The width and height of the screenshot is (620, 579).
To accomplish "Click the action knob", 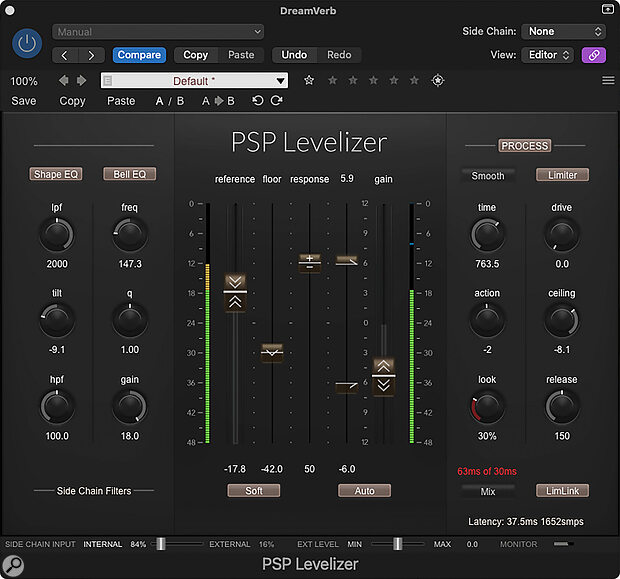I will pos(487,321).
